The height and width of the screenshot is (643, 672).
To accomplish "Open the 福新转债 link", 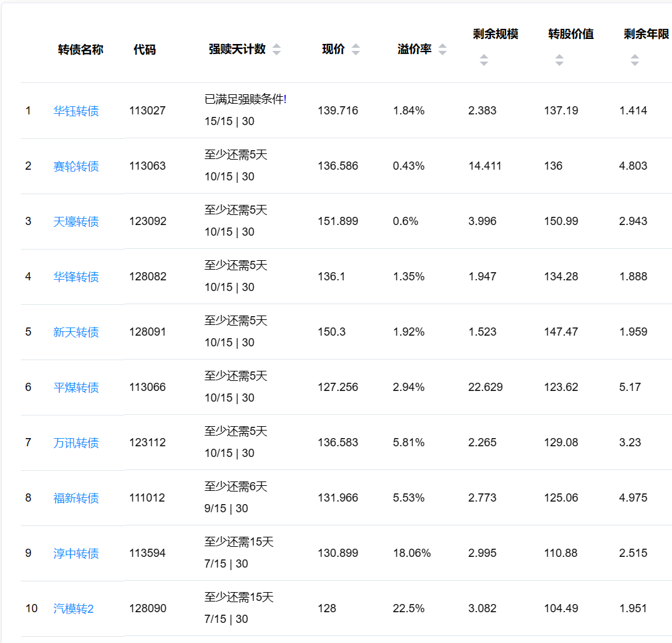I will pos(76,498).
